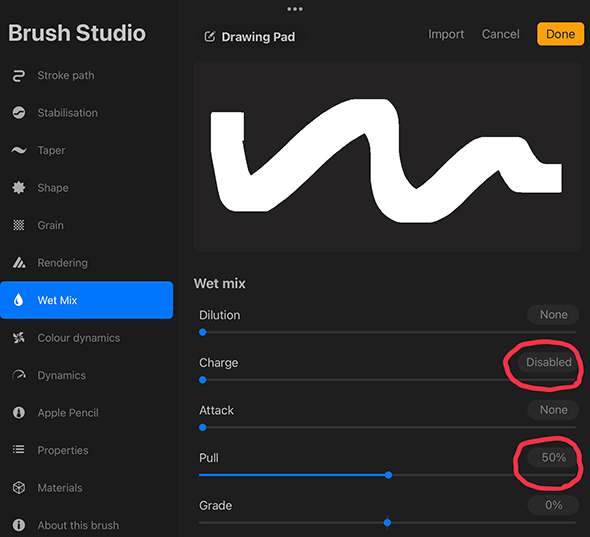Image resolution: width=590 pixels, height=537 pixels.
Task: Tap the Charge Disabled value field
Action: tap(549, 362)
